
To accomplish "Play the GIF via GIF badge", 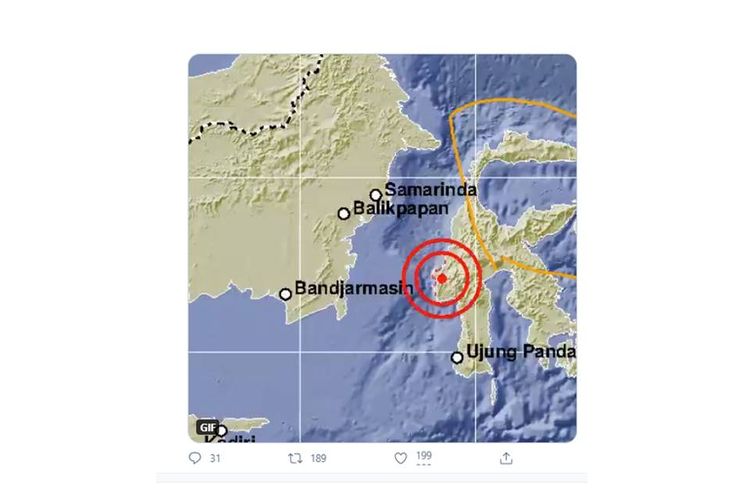I will [208, 427].
